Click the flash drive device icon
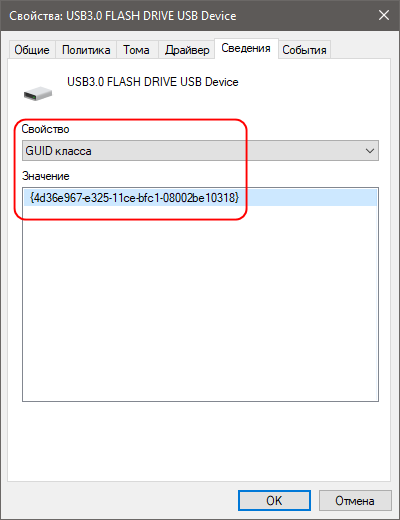Viewport: 400px width, 520px height. (x=38, y=94)
